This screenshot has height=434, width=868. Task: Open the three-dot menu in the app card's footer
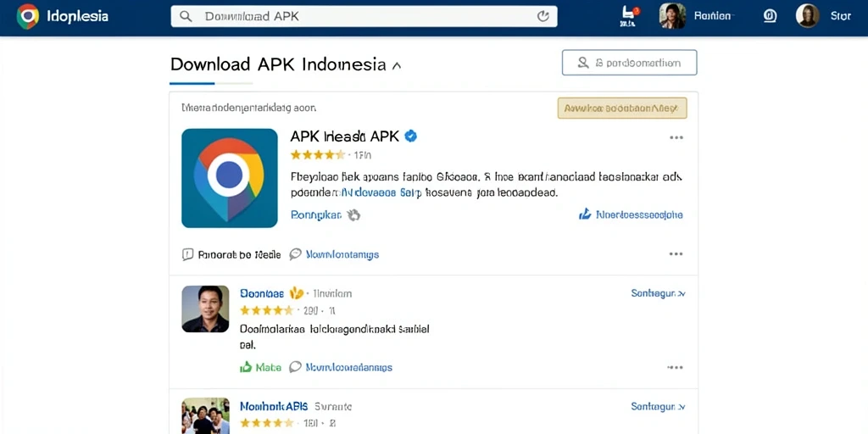(x=676, y=254)
